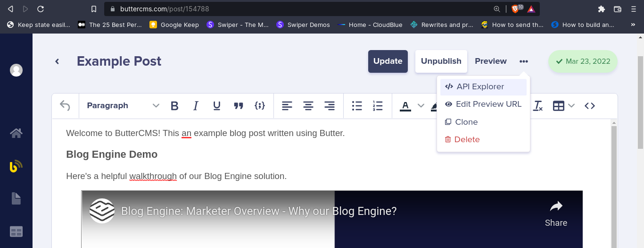Toggle italic formatting

(x=196, y=106)
